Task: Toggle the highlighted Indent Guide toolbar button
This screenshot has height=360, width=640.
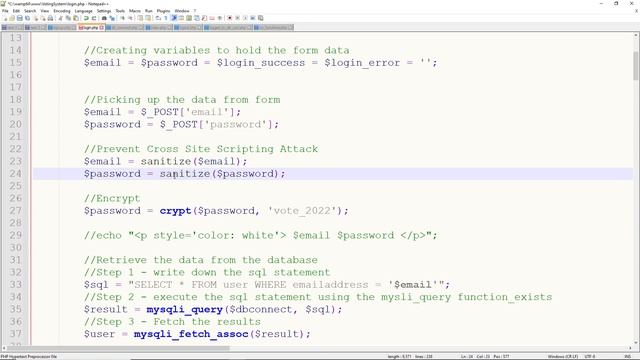Action: [x=173, y=18]
